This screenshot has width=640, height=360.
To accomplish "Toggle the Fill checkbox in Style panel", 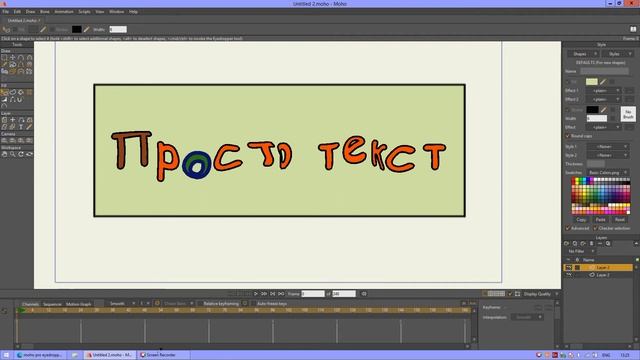I will tap(567, 82).
